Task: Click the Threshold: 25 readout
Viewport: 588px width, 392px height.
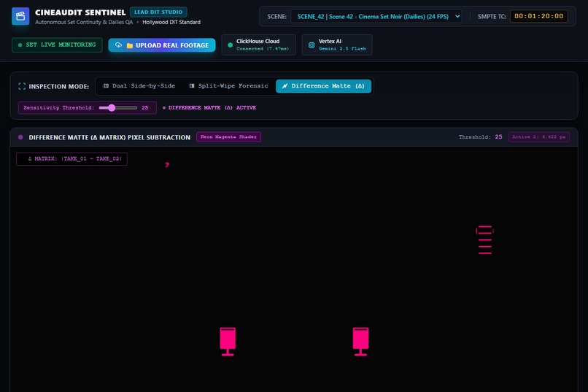Action: [480, 137]
